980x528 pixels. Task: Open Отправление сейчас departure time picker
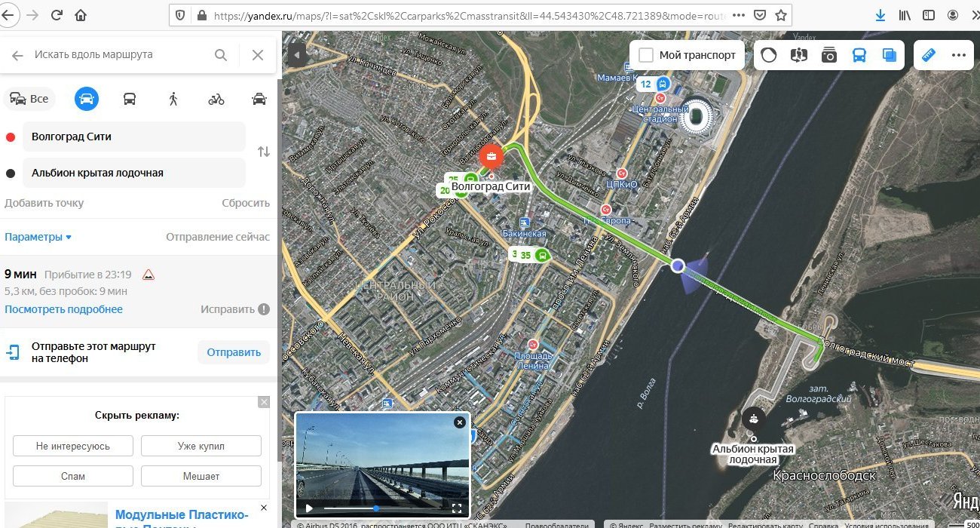point(217,237)
